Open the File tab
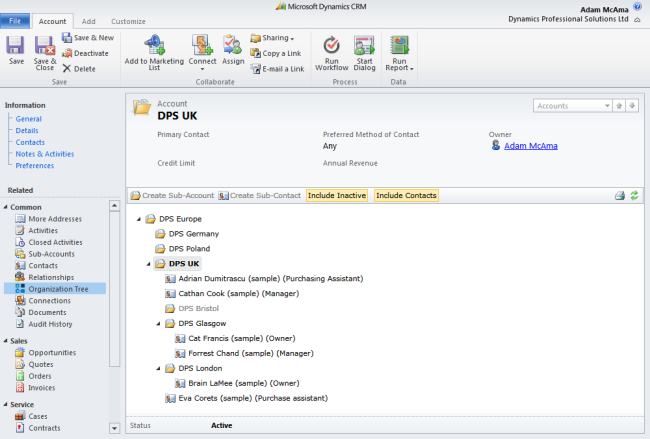Image resolution: width=650 pixels, height=439 pixels. point(15,21)
